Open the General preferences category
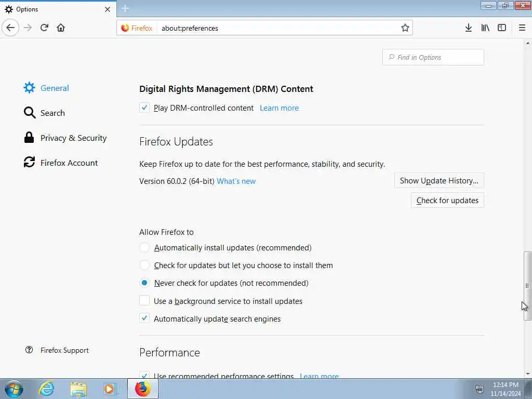Viewport: 532px width, 399px height. click(55, 88)
